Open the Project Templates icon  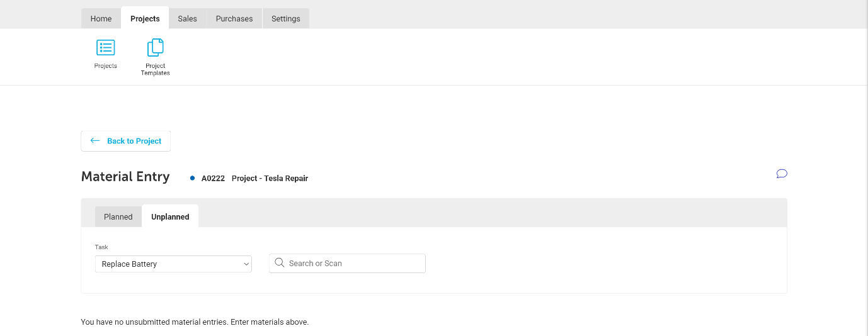pos(155,48)
